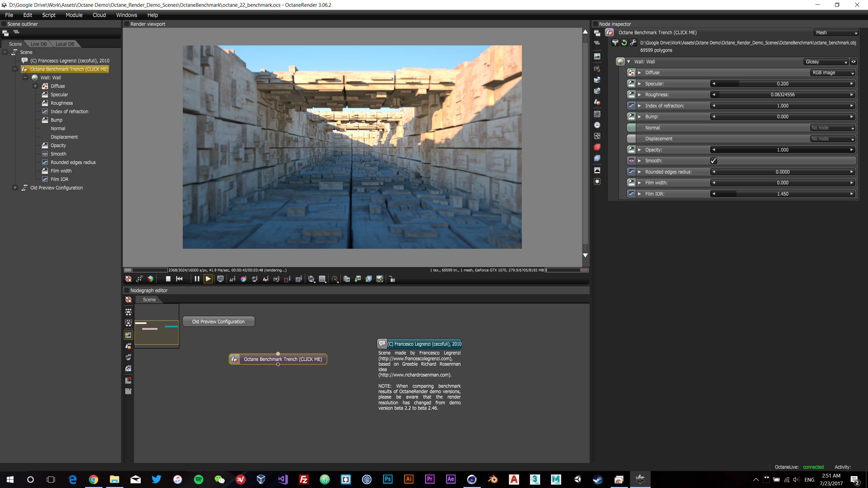Switch to the Live DB tab
Image resolution: width=868 pixels, height=488 pixels.
(x=38, y=44)
